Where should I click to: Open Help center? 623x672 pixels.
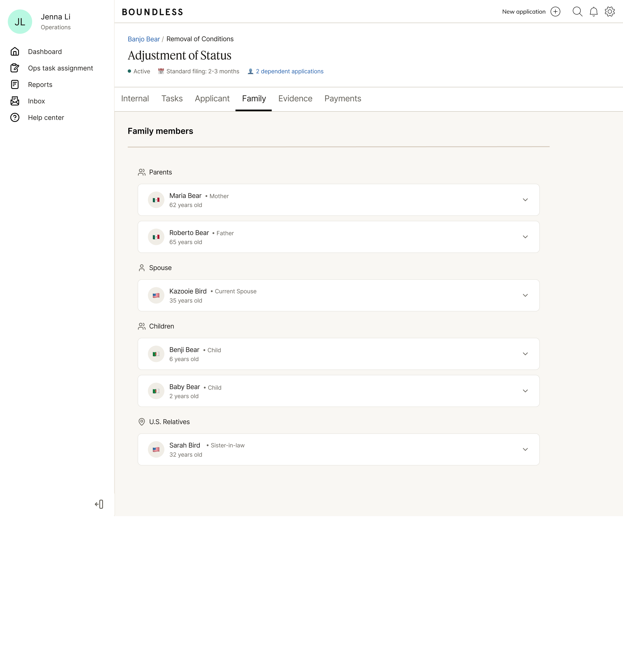[46, 118]
